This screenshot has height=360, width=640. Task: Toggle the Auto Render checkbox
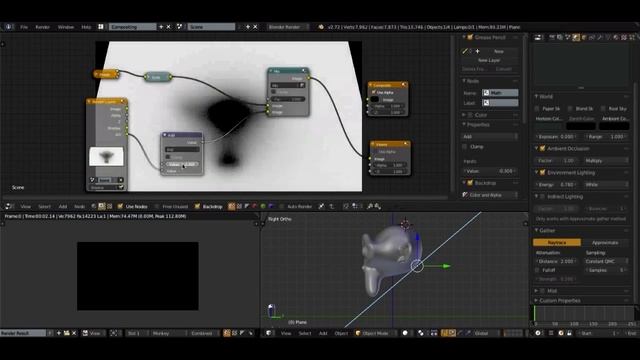282,207
